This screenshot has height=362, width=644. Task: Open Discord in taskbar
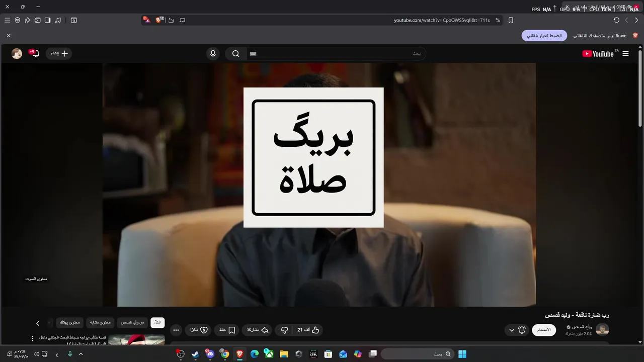210,354
